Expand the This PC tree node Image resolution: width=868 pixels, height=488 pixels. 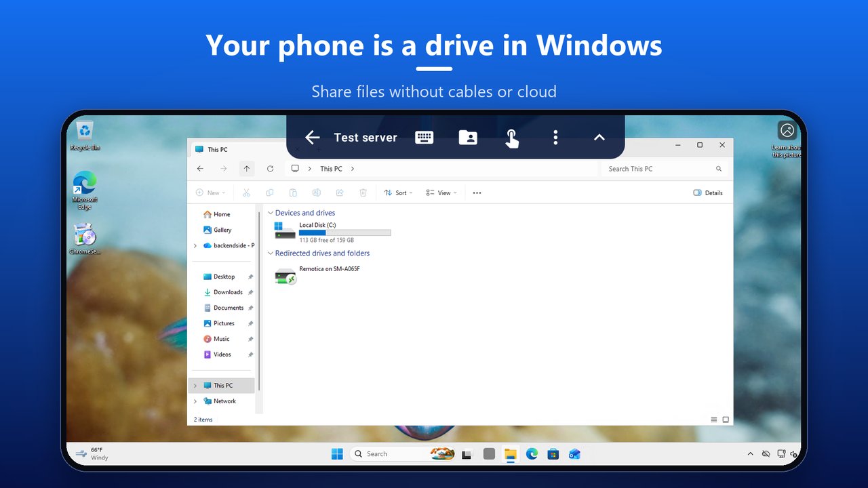(195, 386)
